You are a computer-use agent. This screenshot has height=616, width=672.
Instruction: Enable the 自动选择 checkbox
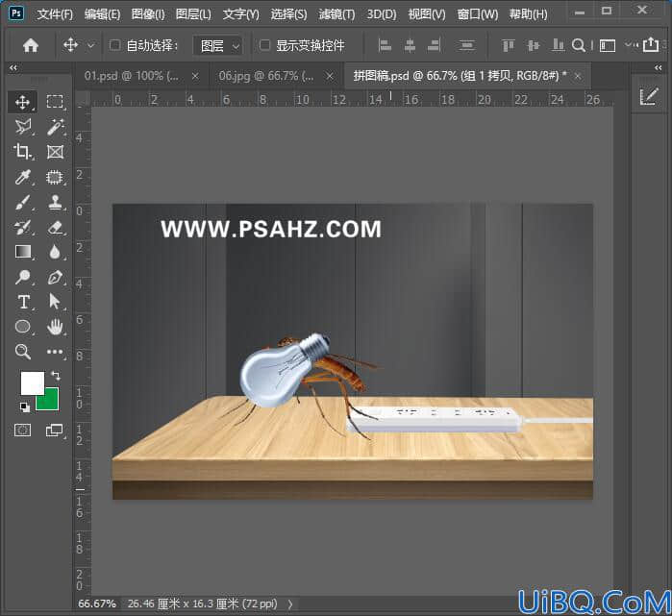click(114, 44)
